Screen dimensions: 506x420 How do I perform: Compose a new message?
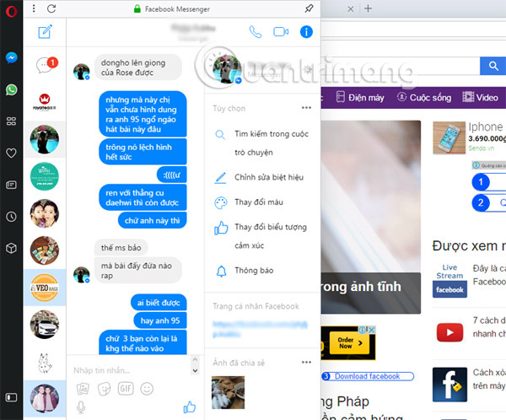45,32
